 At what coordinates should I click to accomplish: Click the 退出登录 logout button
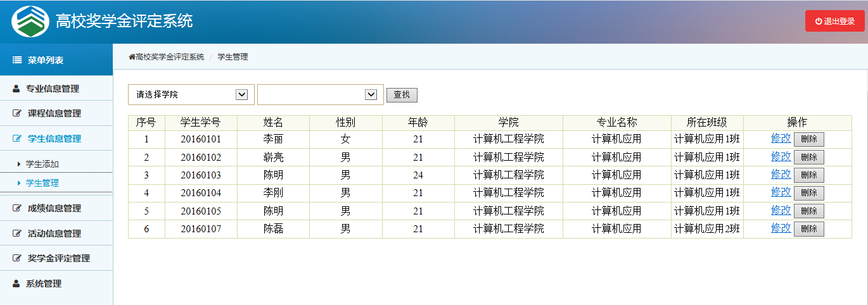(x=834, y=21)
